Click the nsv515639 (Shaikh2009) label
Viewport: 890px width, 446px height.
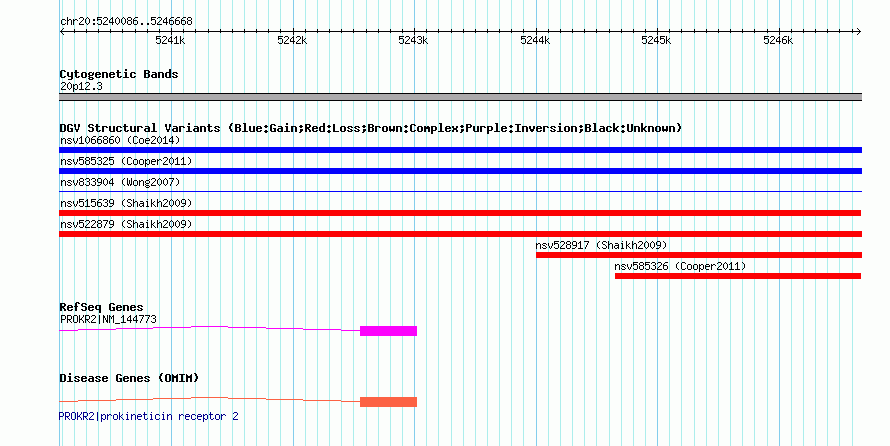tap(126, 203)
